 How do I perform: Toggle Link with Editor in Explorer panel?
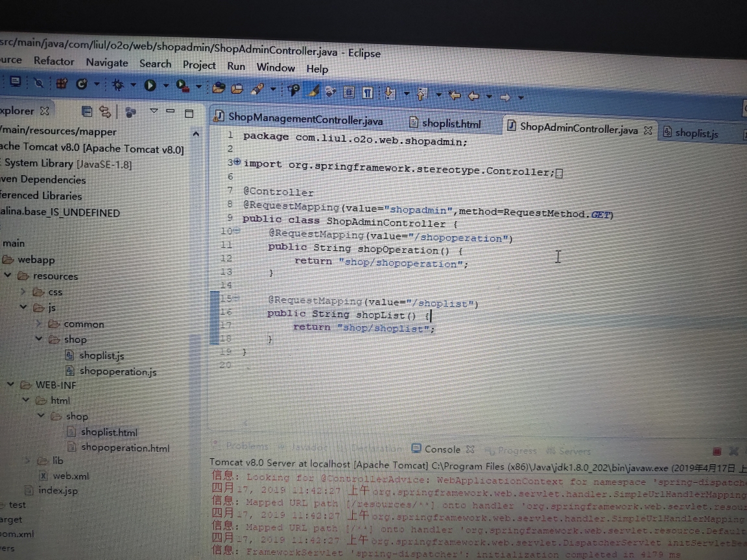[105, 112]
